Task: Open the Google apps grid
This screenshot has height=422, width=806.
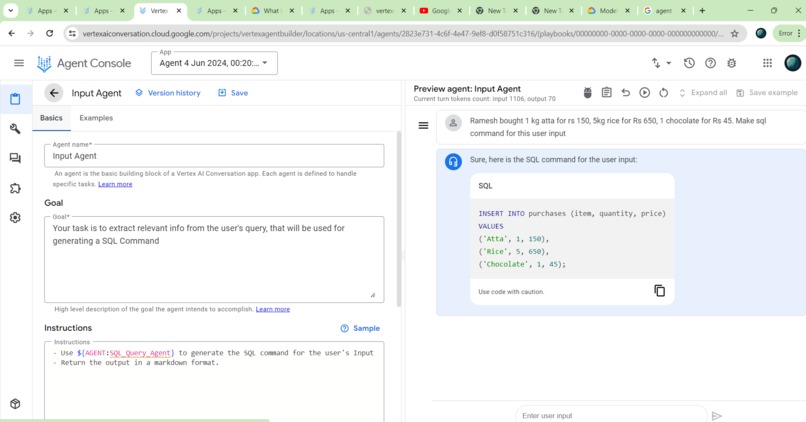Action: tap(767, 63)
